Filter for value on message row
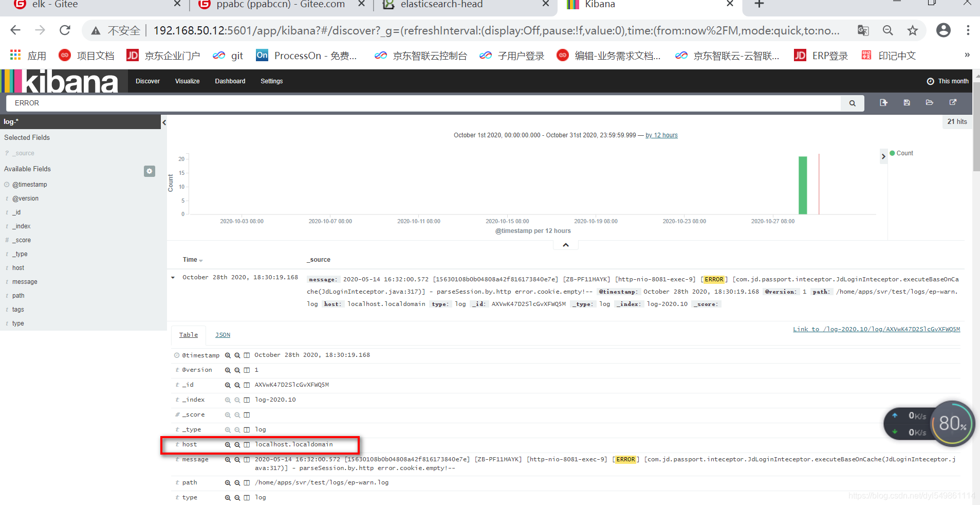 coord(228,460)
